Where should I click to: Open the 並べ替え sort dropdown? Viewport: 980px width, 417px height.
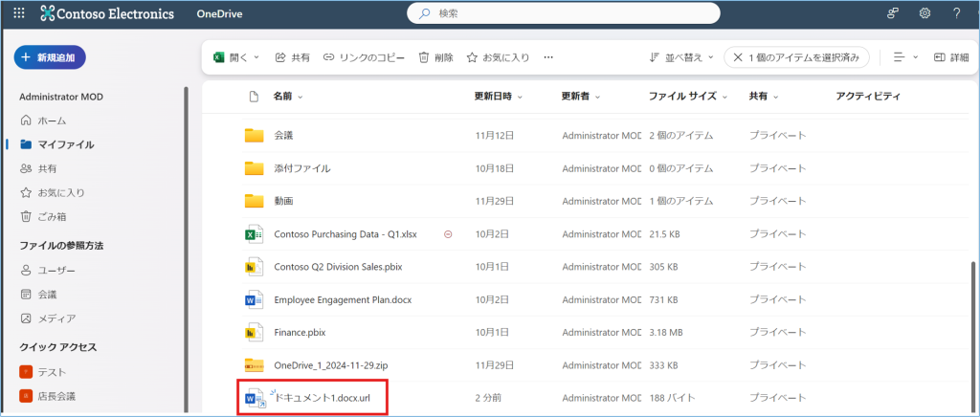[x=680, y=57]
